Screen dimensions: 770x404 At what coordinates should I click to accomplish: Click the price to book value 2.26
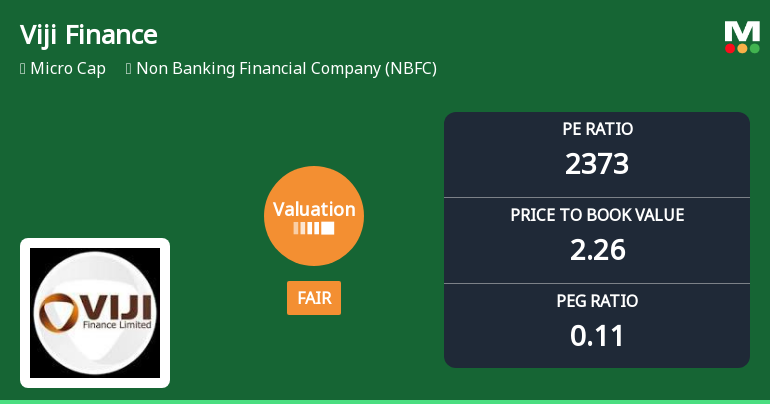(597, 249)
